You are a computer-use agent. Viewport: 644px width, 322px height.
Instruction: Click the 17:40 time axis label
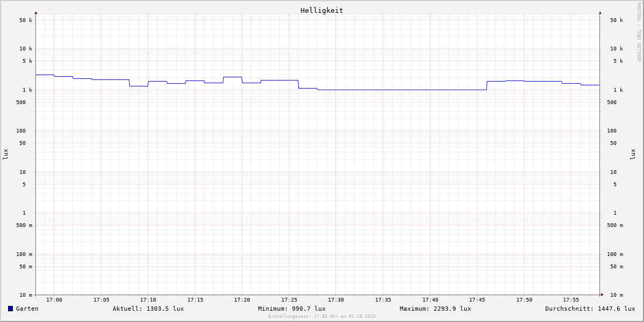430,300
